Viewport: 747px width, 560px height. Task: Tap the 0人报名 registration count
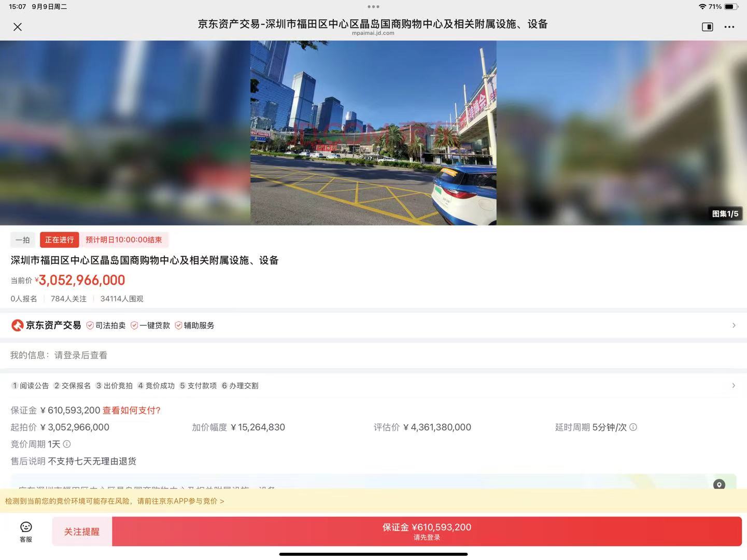coord(24,299)
